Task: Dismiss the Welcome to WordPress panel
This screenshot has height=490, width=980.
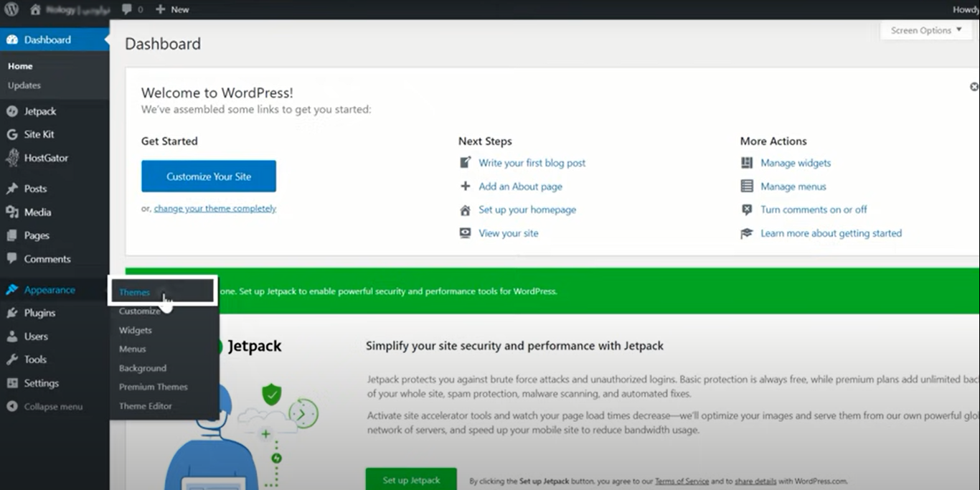Action: coord(974,87)
